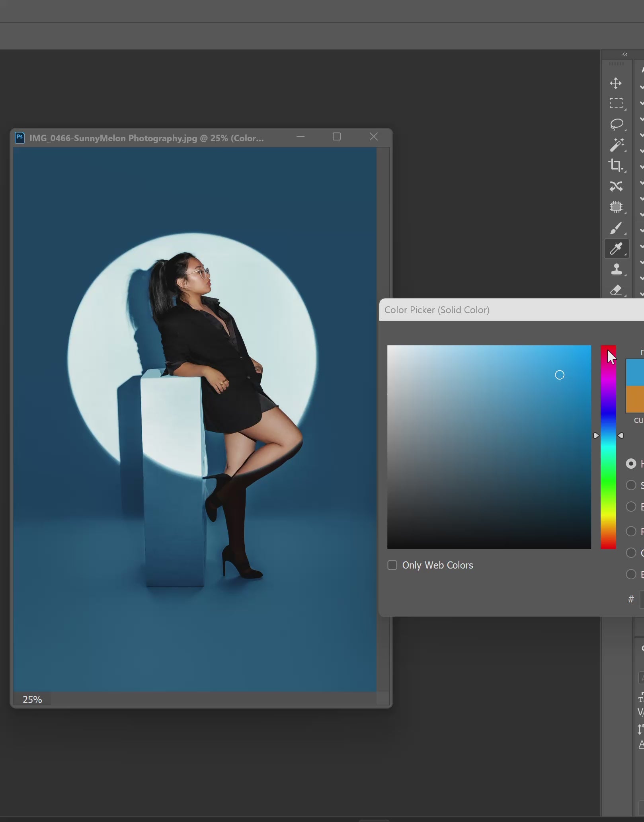Select the G green channel radio button
Viewport: 644px width, 822px height.
tap(631, 553)
